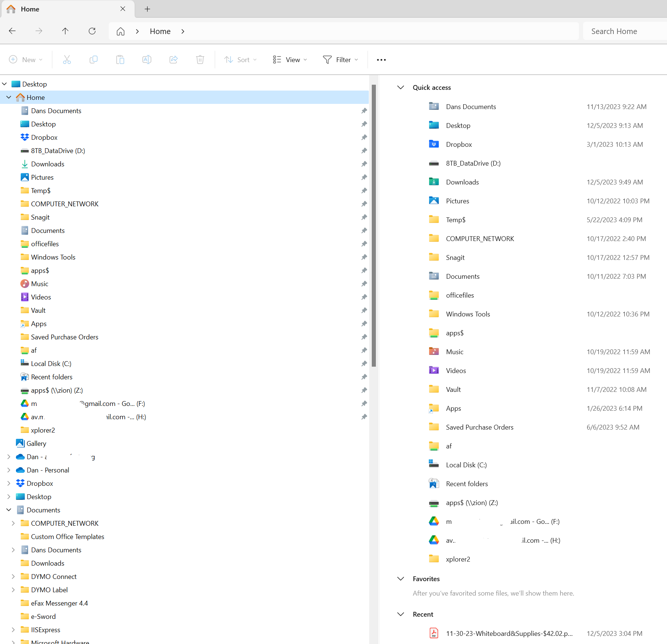
Task: Refresh the current folder view
Action: (92, 31)
